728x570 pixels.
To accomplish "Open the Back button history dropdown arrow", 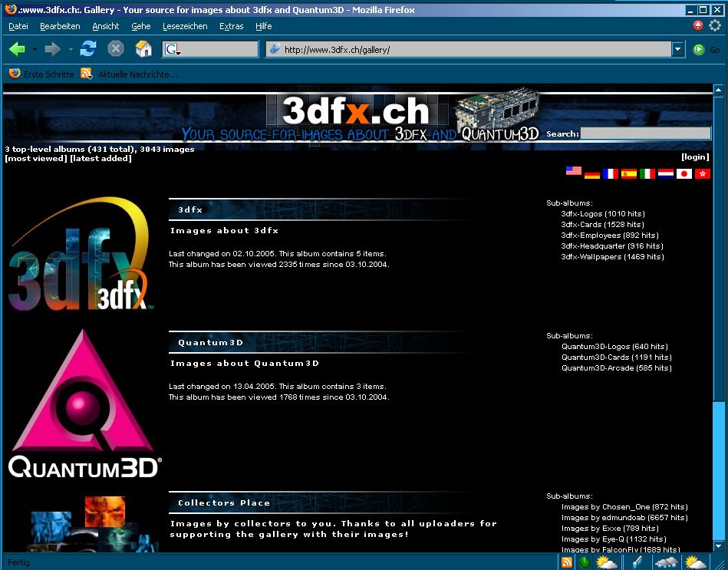I will (x=35, y=49).
